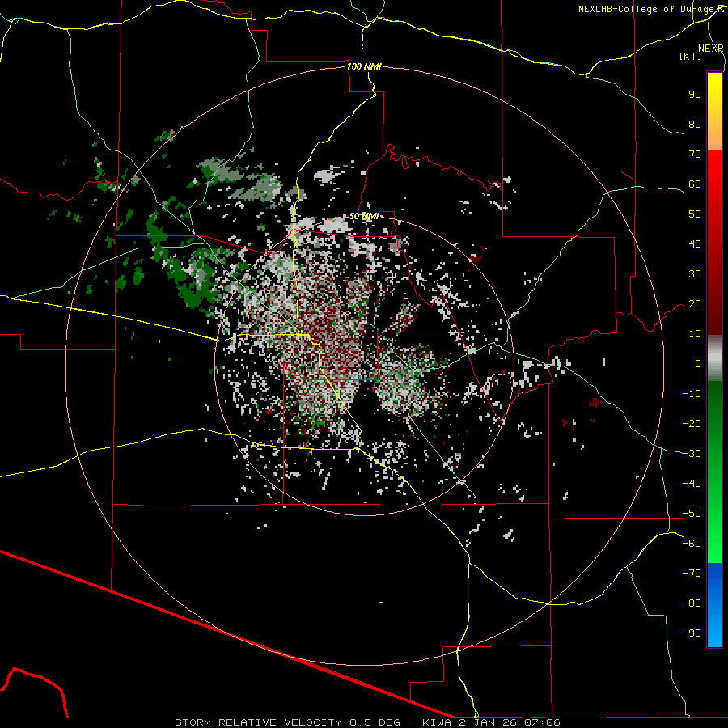The image size is (728, 728).
Task: Click the -70 value on velocity scale
Action: [x=692, y=574]
